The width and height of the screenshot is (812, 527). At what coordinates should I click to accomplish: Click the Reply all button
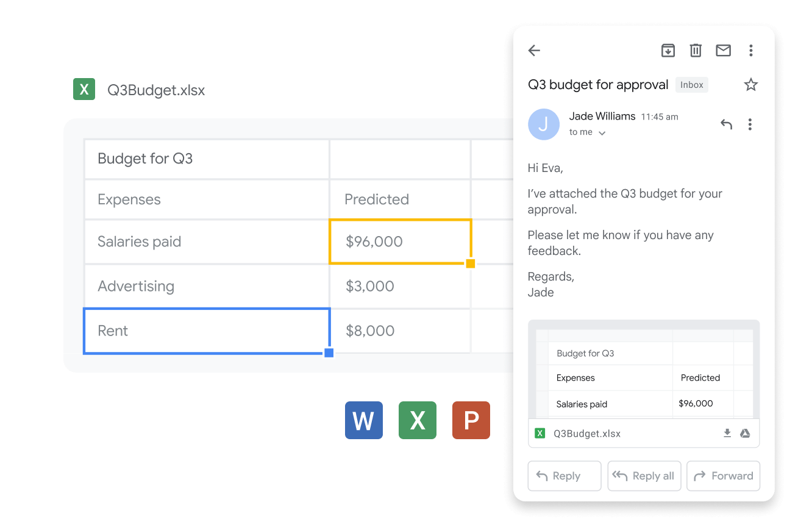[644, 476]
